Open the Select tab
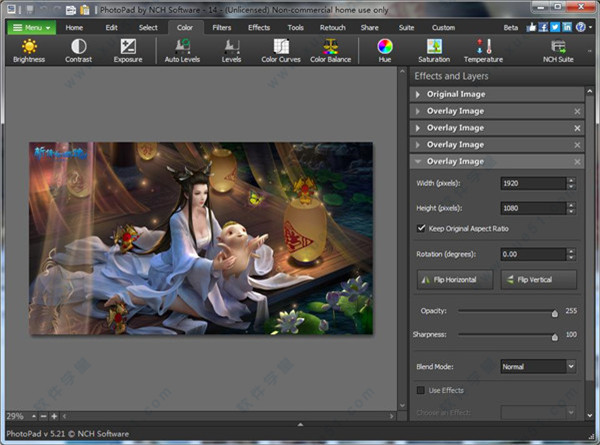This screenshot has height=445, width=600. coord(148,28)
